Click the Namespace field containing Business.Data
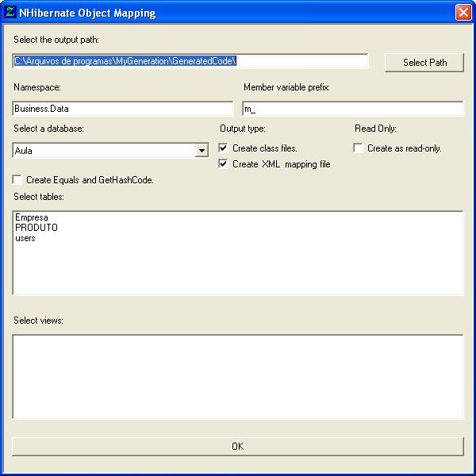Screen dimensions: 476x476 [123, 109]
